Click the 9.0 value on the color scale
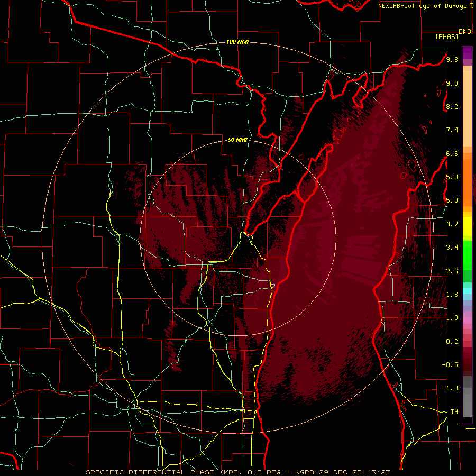Image resolution: width=476 pixels, height=476 pixels. (452, 83)
